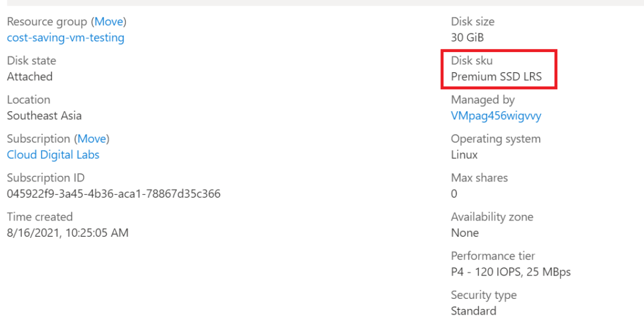
Task: Click the Linux operating system value
Action: pyautogui.click(x=464, y=154)
